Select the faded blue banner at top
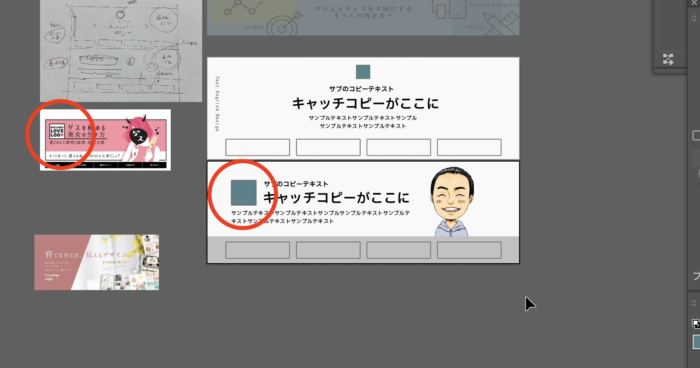Viewport: 700px width, 368px height. [x=363, y=17]
